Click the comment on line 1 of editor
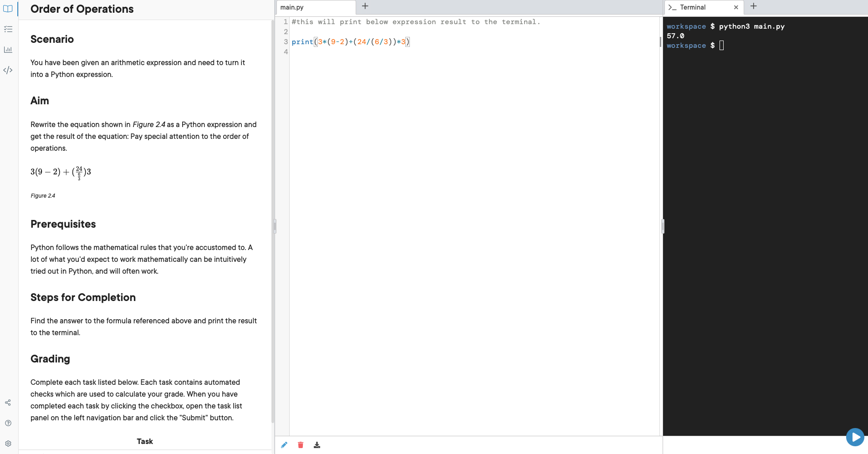868x454 pixels. pos(416,22)
